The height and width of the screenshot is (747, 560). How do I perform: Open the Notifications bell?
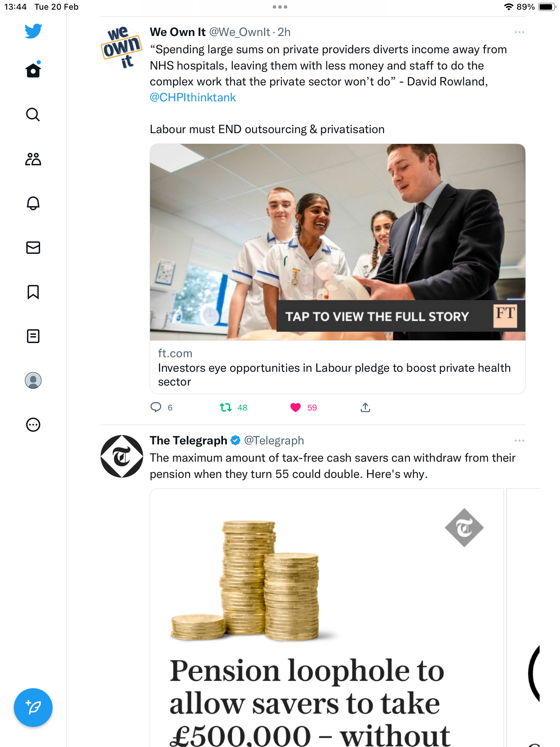click(x=33, y=203)
